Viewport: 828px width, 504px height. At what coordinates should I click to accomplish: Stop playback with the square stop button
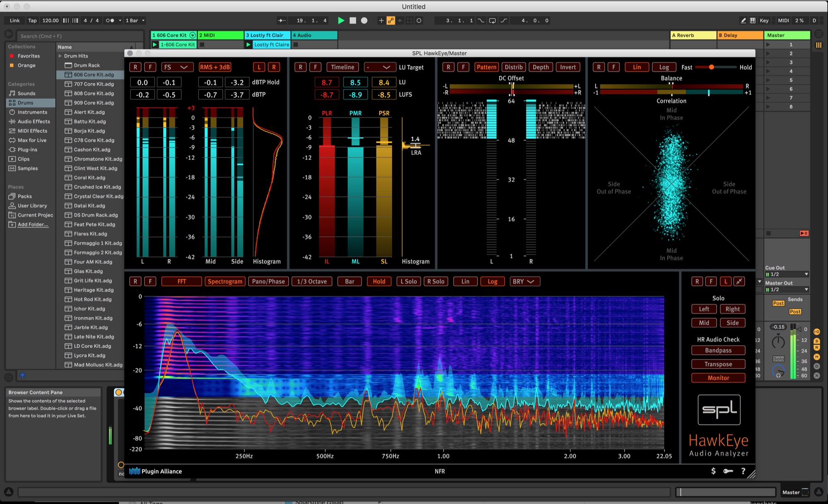[353, 20]
